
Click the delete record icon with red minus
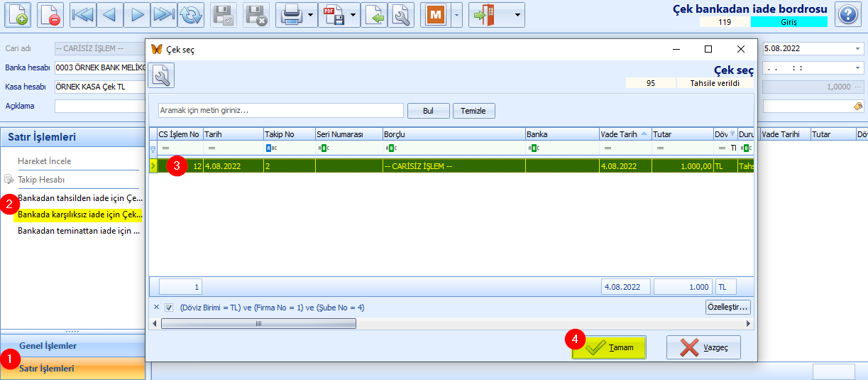pyautogui.click(x=50, y=15)
